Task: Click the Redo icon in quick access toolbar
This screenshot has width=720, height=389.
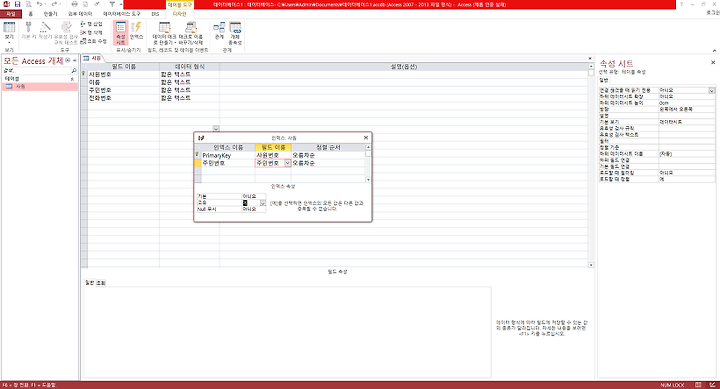Action: 54,4
